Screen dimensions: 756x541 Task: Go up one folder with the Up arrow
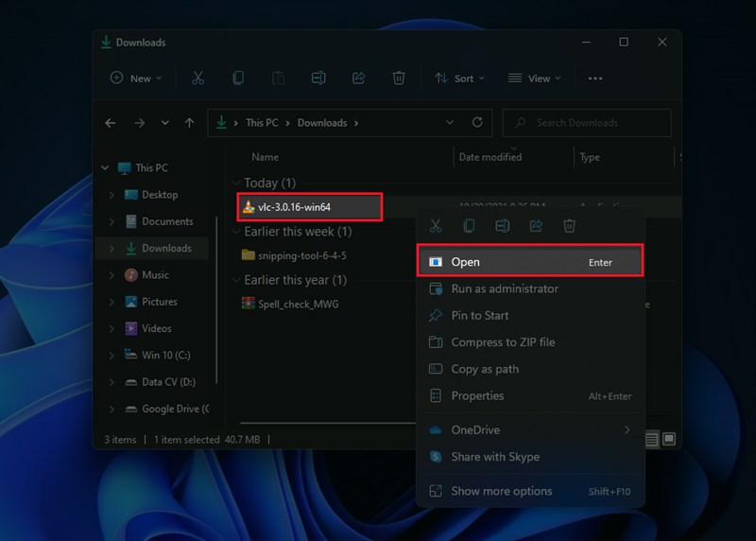click(x=190, y=123)
